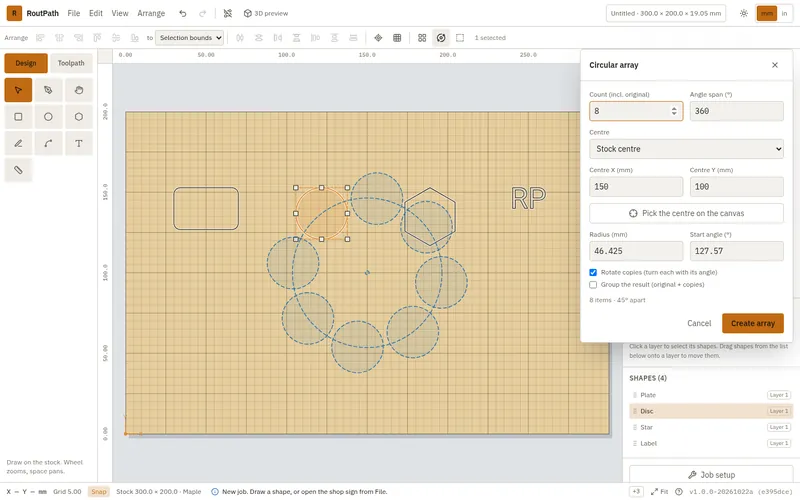Click the Align top edges icon
Image resolution: width=800 pixels, height=500 pixels.
(x=97, y=38)
